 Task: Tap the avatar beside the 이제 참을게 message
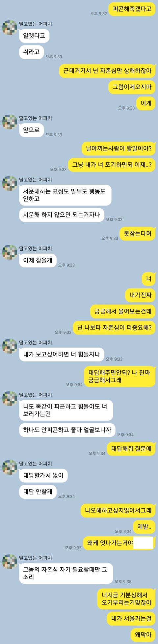point(10,252)
